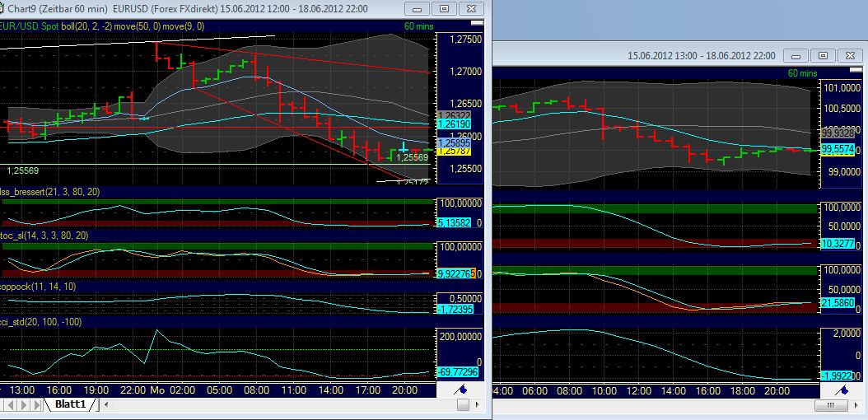Click the 18:00 time label in right window
Image resolution: width=868 pixels, height=420 pixels.
[742, 391]
